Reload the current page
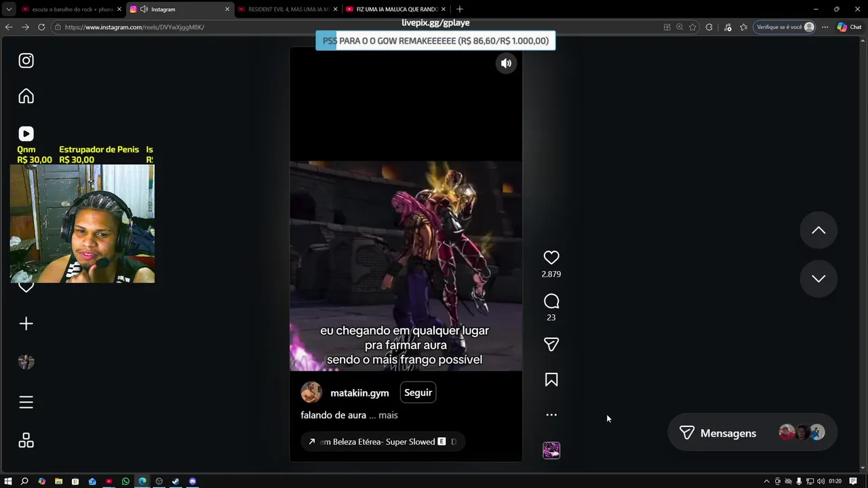 41,27
